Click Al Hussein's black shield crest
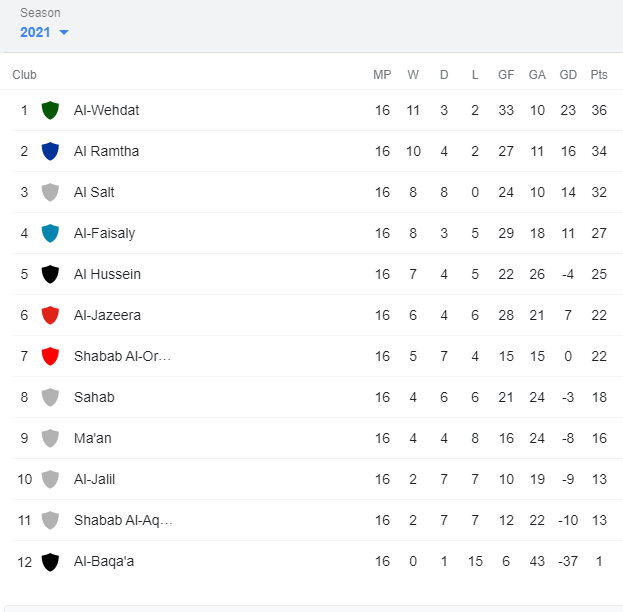 point(50,274)
